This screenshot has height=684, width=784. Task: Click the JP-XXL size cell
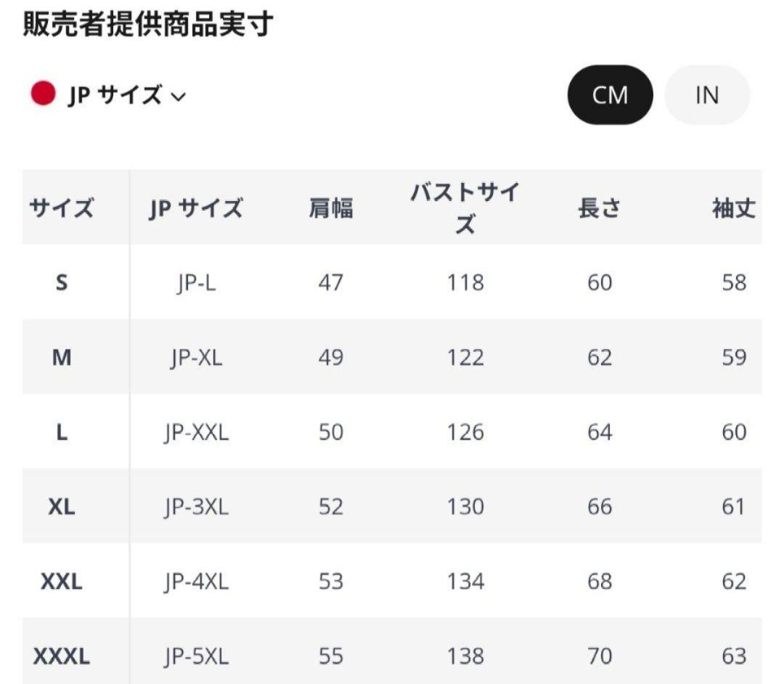point(196,432)
